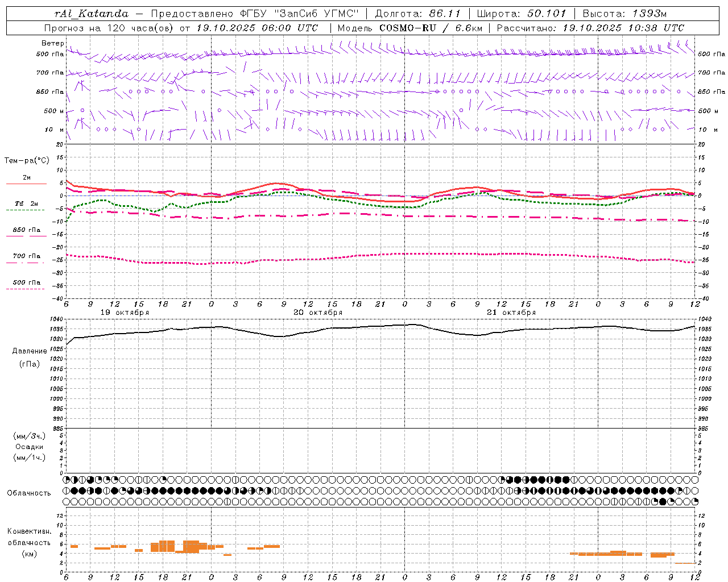The height and width of the screenshot is (582, 728).
Task: Select the provider text ФГБУ "ЗапСиб УГМС"
Action: [x=300, y=14]
